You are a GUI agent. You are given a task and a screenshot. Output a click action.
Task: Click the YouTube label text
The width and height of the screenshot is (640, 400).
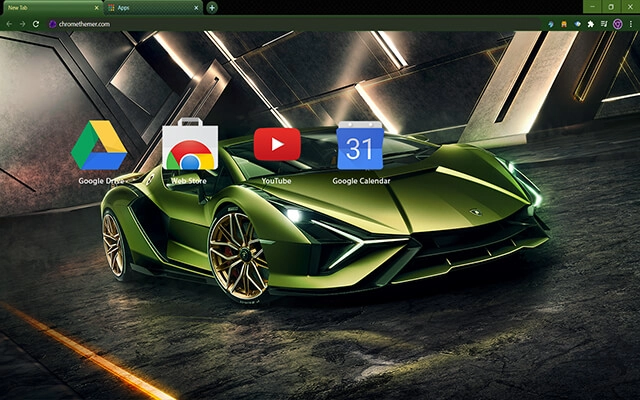tap(276, 180)
